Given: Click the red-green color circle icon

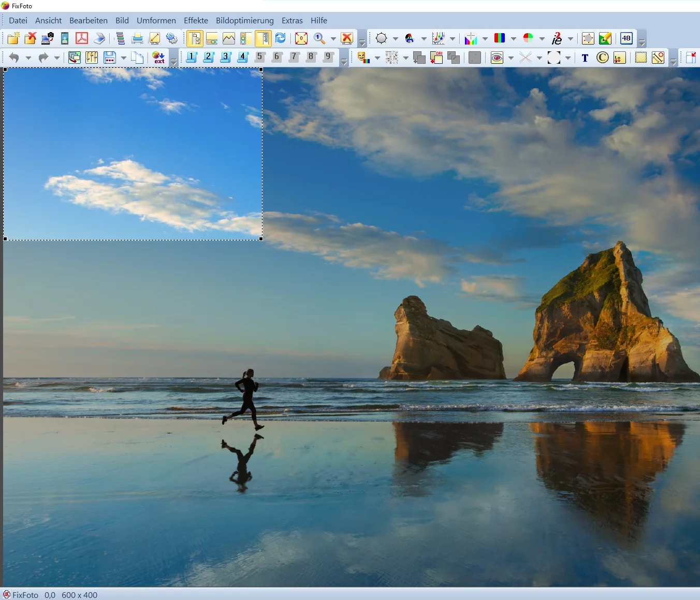Looking at the screenshot, I should click(528, 38).
